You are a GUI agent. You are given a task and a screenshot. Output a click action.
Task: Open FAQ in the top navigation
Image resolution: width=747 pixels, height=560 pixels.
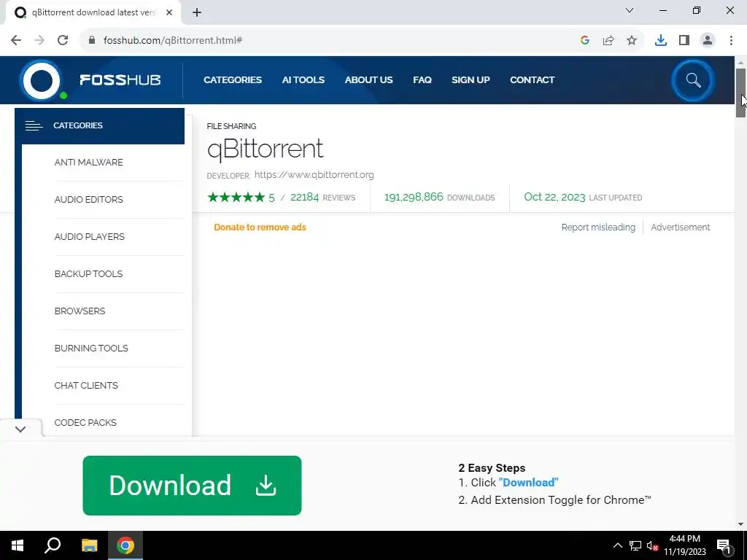tap(422, 80)
